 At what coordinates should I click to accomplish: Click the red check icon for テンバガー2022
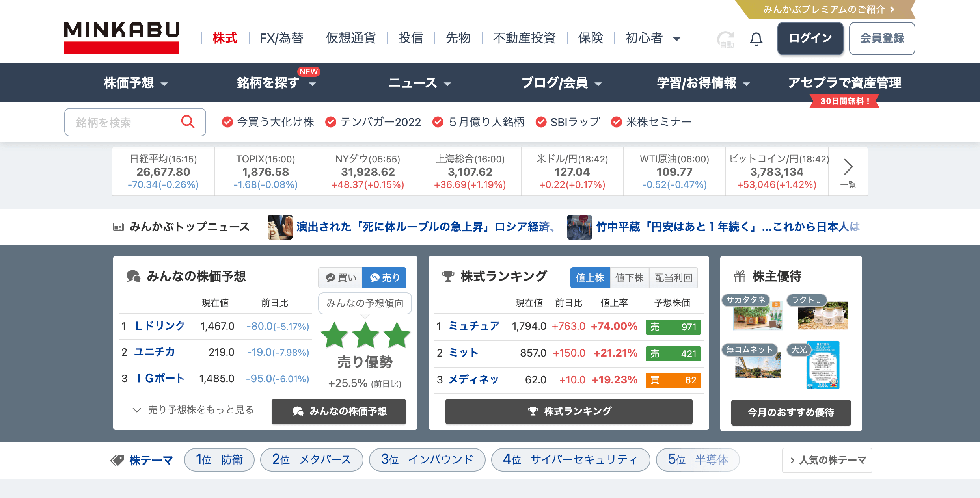[x=331, y=122]
